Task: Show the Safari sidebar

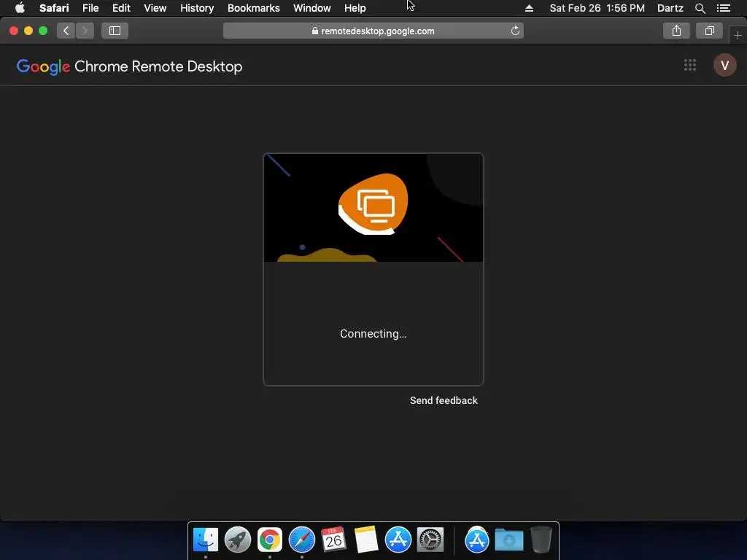Action: click(x=115, y=31)
